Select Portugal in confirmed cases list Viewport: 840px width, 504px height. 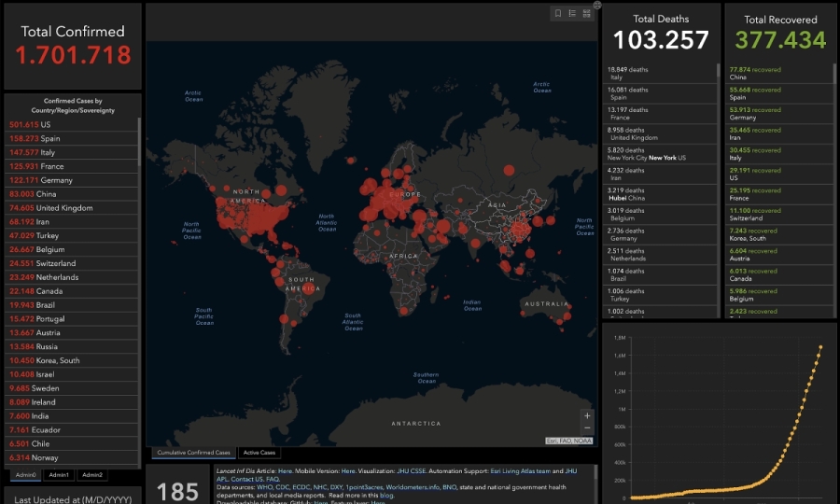coord(71,319)
